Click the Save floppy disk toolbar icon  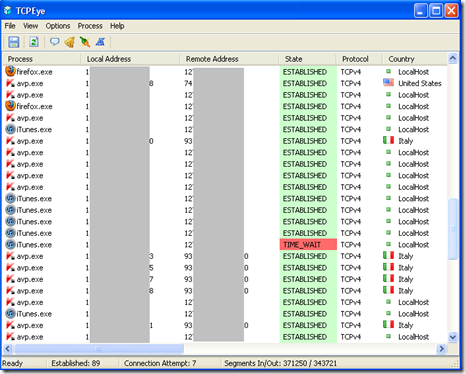14,42
